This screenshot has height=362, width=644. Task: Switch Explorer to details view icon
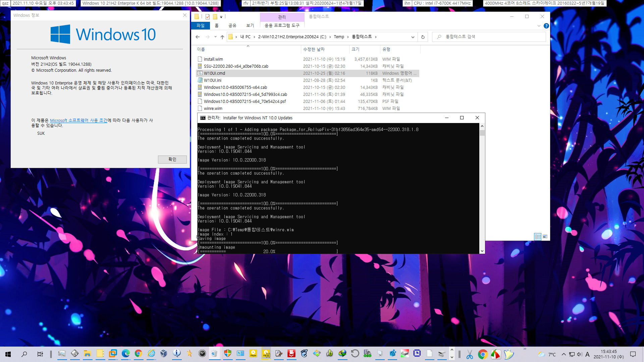pyautogui.click(x=538, y=237)
